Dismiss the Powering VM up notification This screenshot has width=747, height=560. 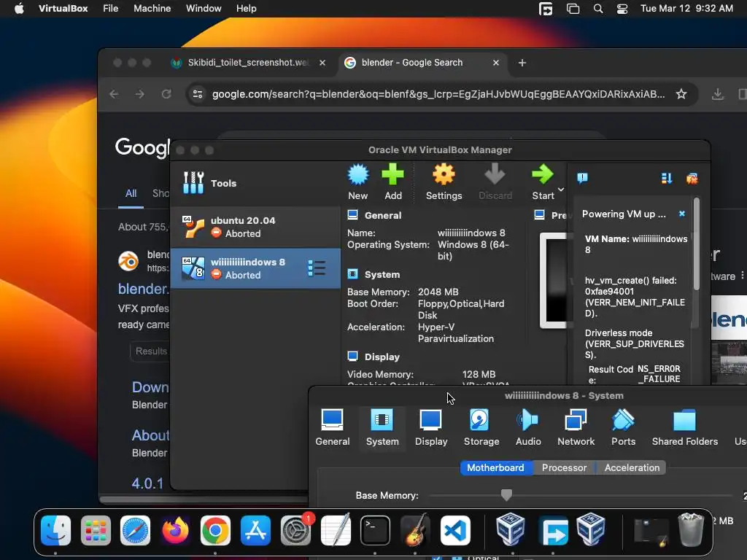[682, 214]
